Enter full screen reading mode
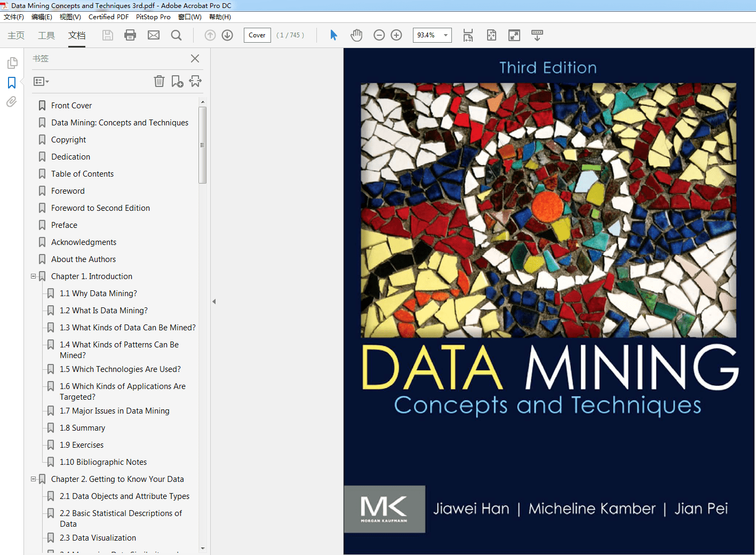756x555 pixels. click(514, 35)
